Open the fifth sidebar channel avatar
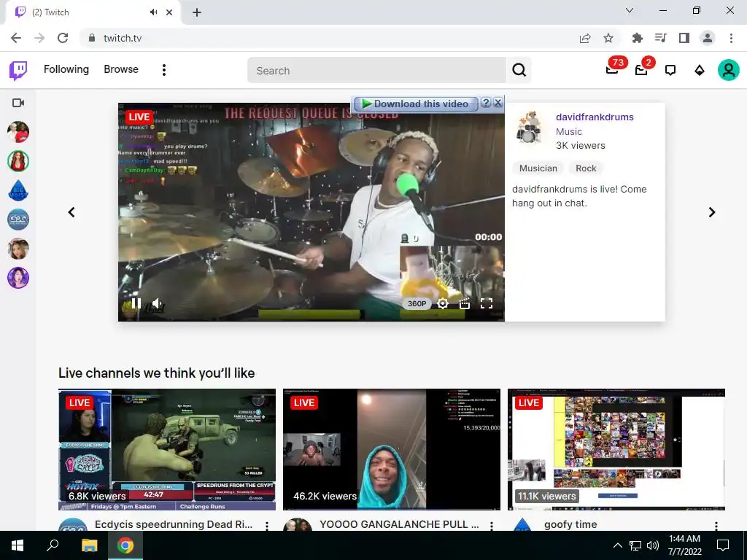Screen dimensions: 747x560 18,249
